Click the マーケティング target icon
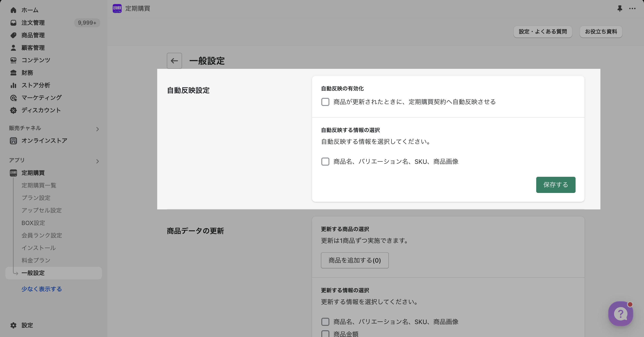 tap(13, 98)
